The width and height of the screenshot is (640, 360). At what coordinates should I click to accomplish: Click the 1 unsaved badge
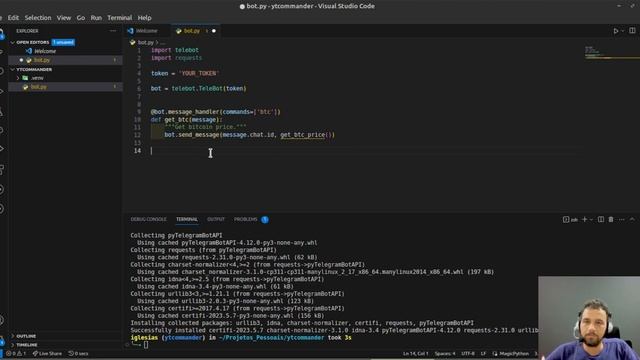pyautogui.click(x=63, y=42)
